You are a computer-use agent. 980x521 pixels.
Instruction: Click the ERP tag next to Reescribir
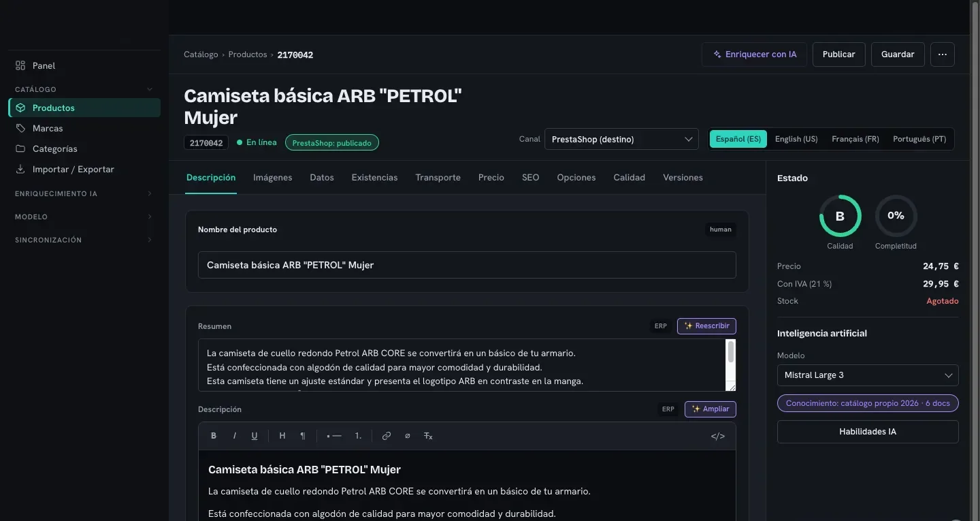(661, 326)
